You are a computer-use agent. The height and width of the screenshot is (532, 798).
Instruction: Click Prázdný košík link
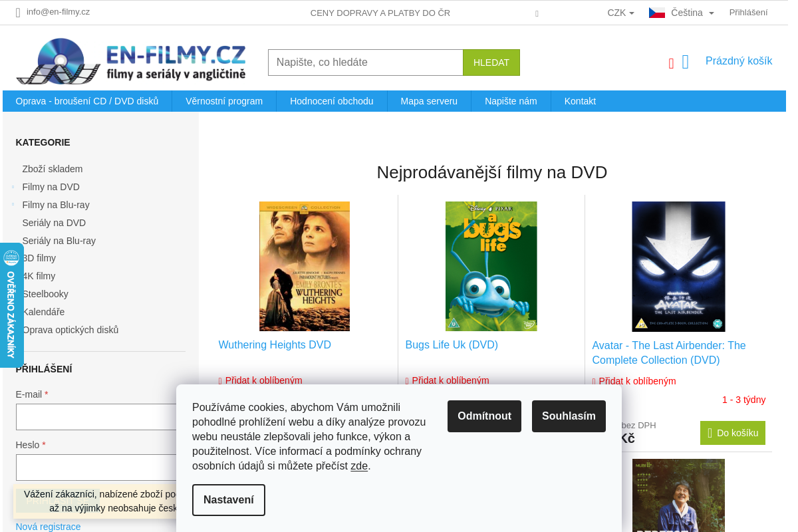[x=739, y=61]
